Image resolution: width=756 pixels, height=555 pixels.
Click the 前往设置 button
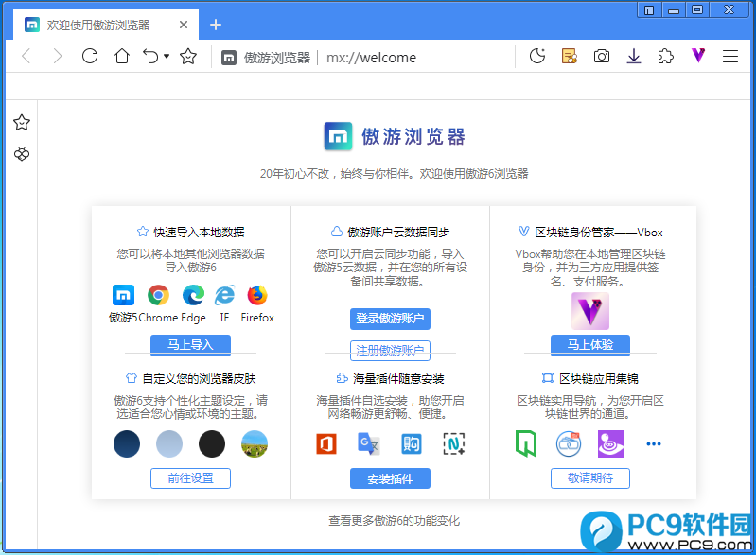(x=190, y=478)
